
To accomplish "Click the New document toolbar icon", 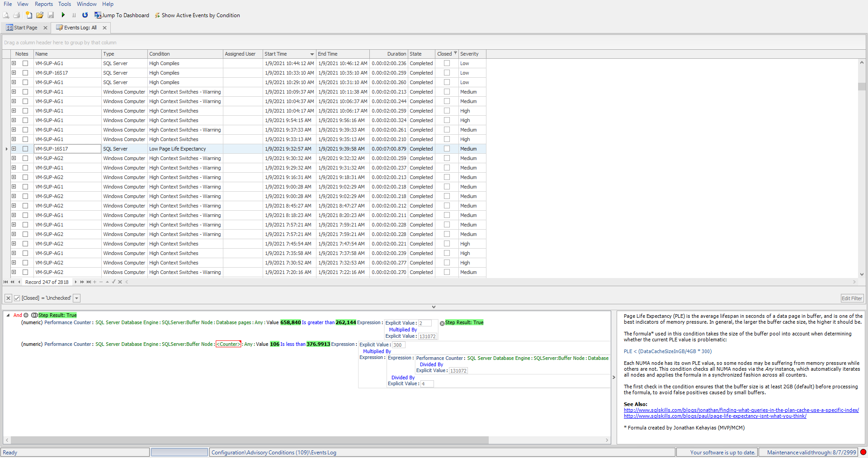I will point(29,15).
